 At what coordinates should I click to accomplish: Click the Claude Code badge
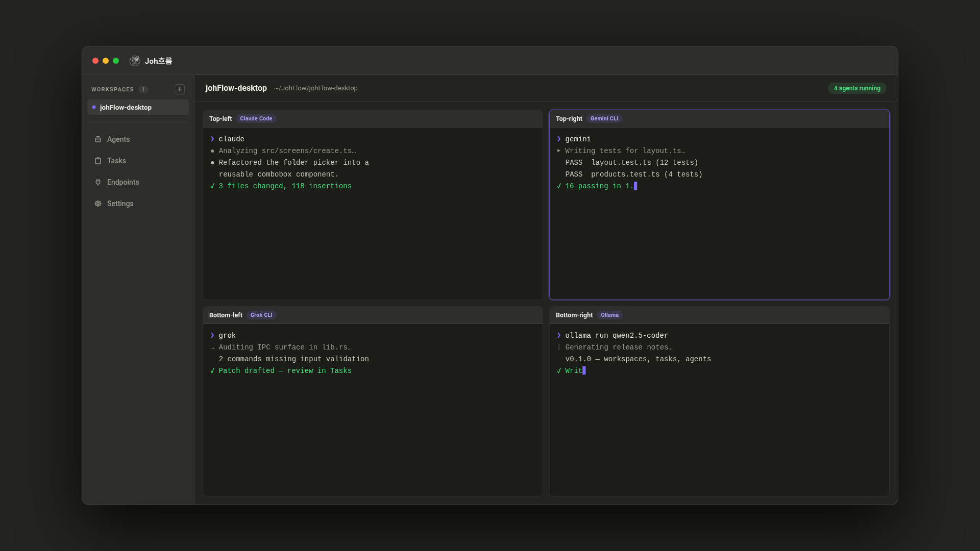(x=256, y=118)
